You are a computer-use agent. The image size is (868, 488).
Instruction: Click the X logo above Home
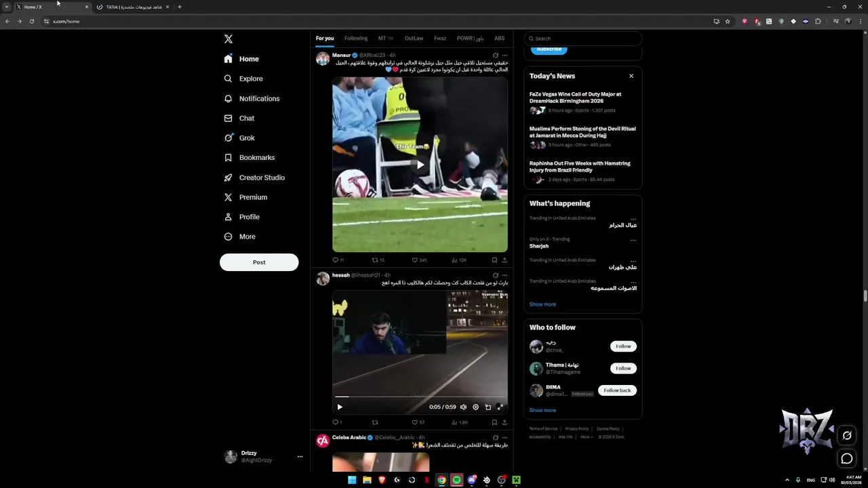pos(229,39)
